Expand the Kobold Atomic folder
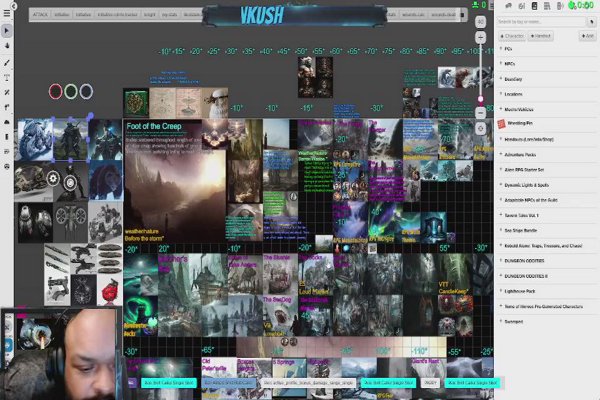Image resolution: width=600 pixels, height=400 pixels. pyautogui.click(x=546, y=246)
